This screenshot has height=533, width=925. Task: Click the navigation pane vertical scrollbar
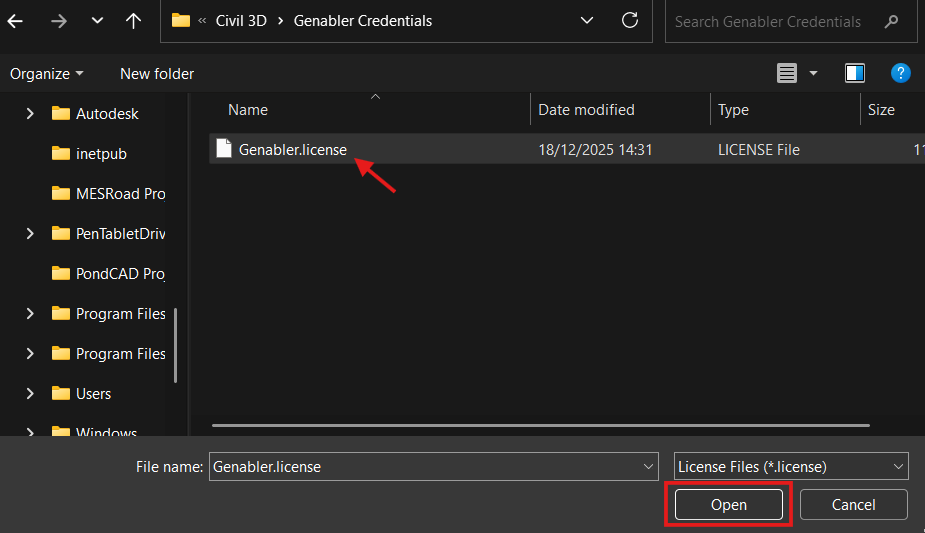click(x=175, y=345)
